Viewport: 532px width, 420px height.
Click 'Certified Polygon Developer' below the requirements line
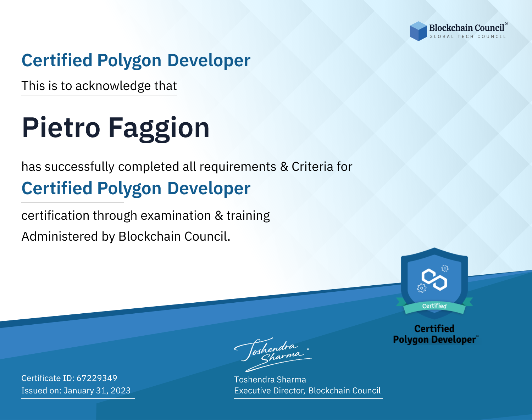(136, 189)
